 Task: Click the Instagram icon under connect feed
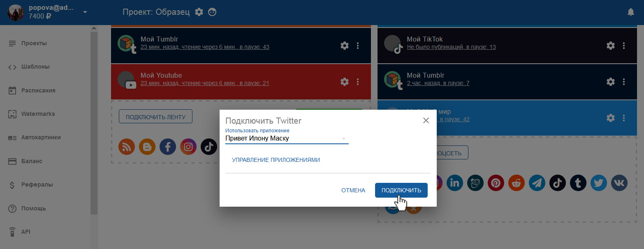point(188,147)
